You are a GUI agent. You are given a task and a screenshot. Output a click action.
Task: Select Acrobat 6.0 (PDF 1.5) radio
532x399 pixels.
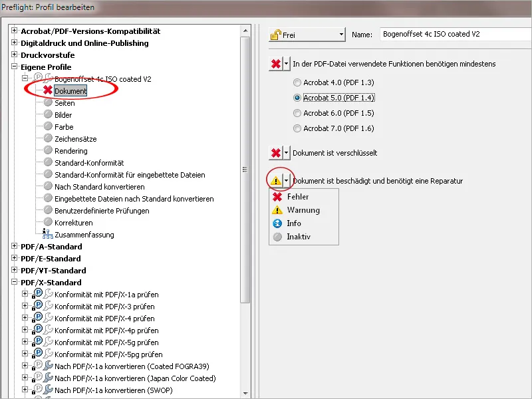[297, 113]
